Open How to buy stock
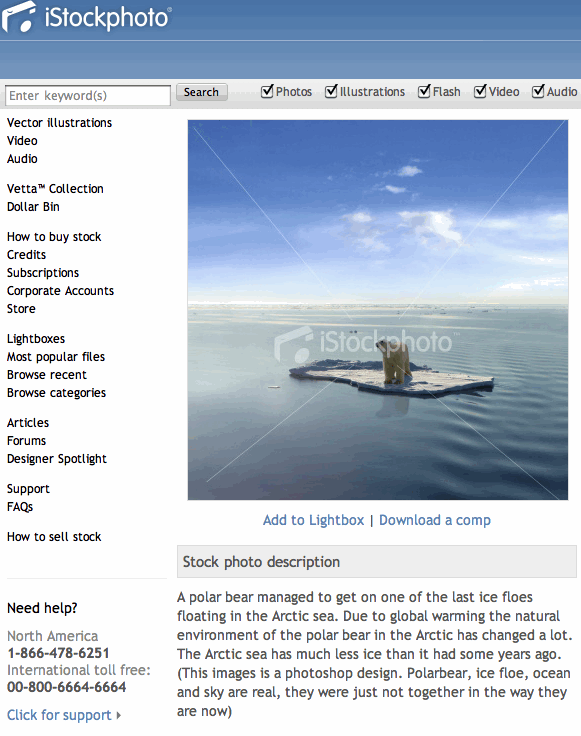The height and width of the screenshot is (736, 581). [x=54, y=237]
